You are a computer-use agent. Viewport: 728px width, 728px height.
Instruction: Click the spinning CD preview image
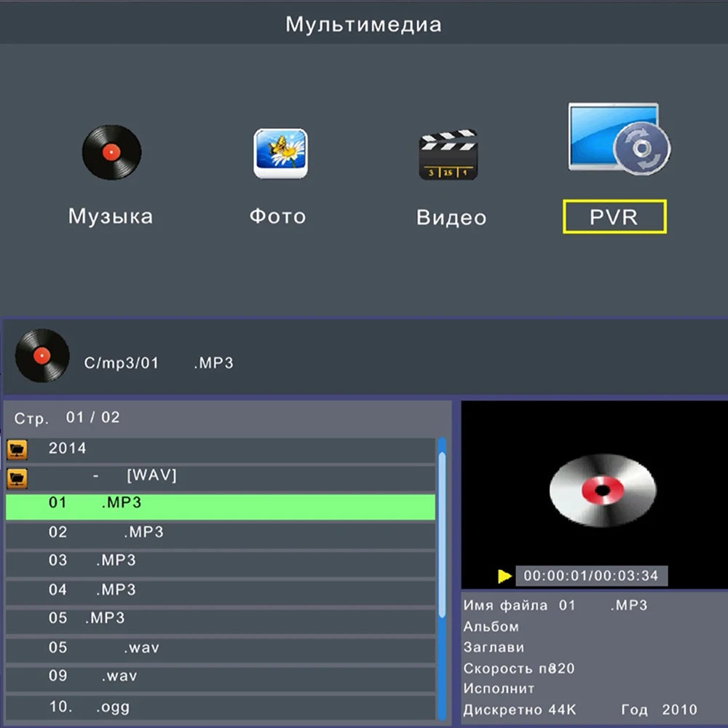point(603,490)
